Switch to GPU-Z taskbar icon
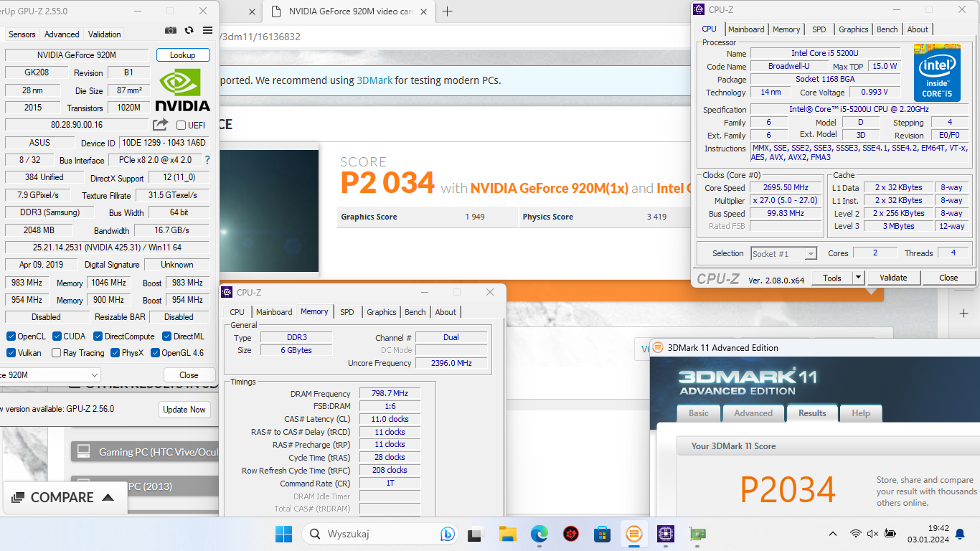The image size is (980, 551). tap(697, 534)
